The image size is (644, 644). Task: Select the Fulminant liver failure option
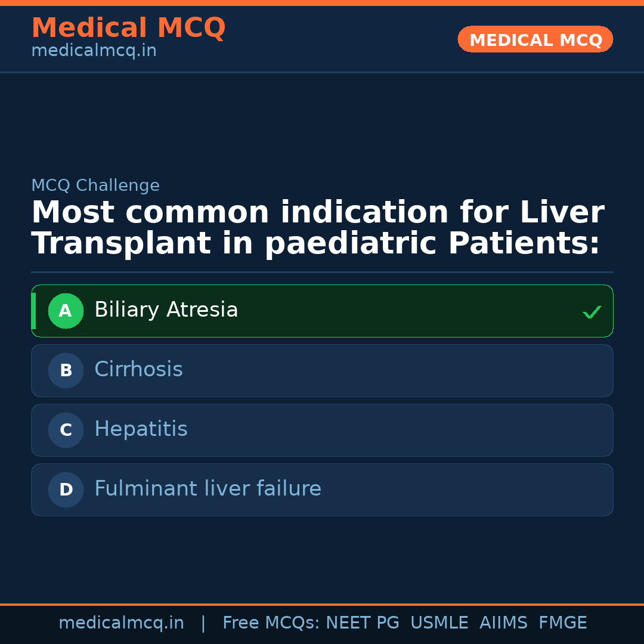[208, 489]
